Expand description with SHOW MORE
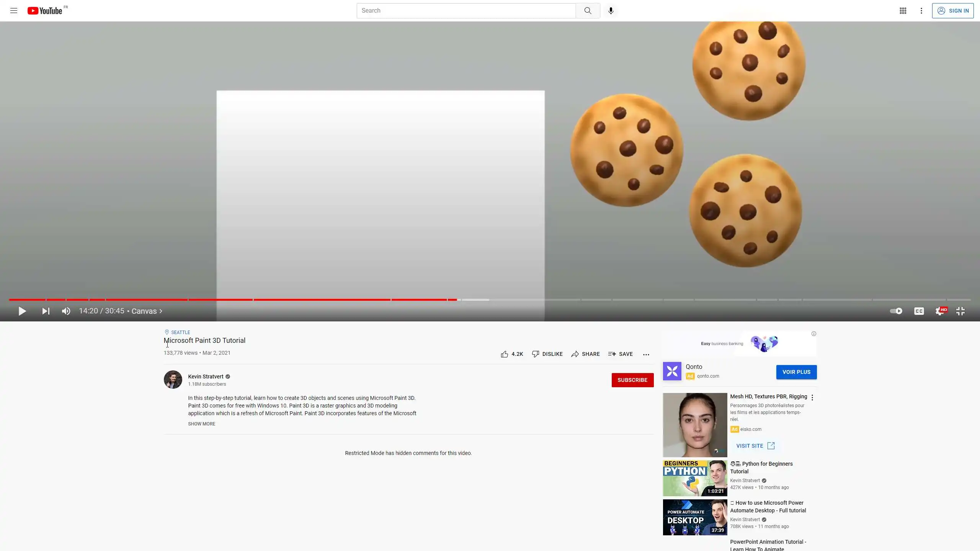Screen dimensions: 980x551 tap(201, 424)
